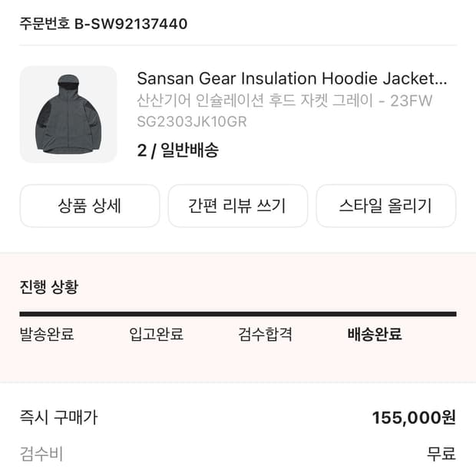Click the 입고완료 progress step
The height and width of the screenshot is (476, 476).
click(x=156, y=334)
